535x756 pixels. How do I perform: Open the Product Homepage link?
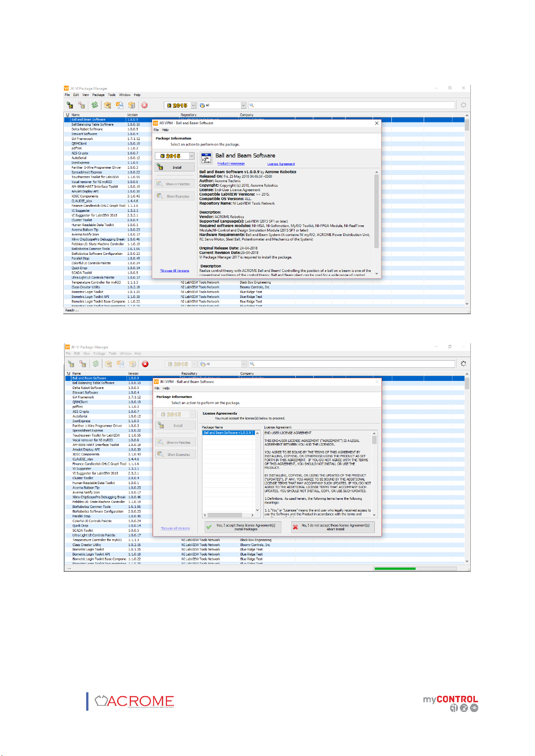tap(231, 164)
